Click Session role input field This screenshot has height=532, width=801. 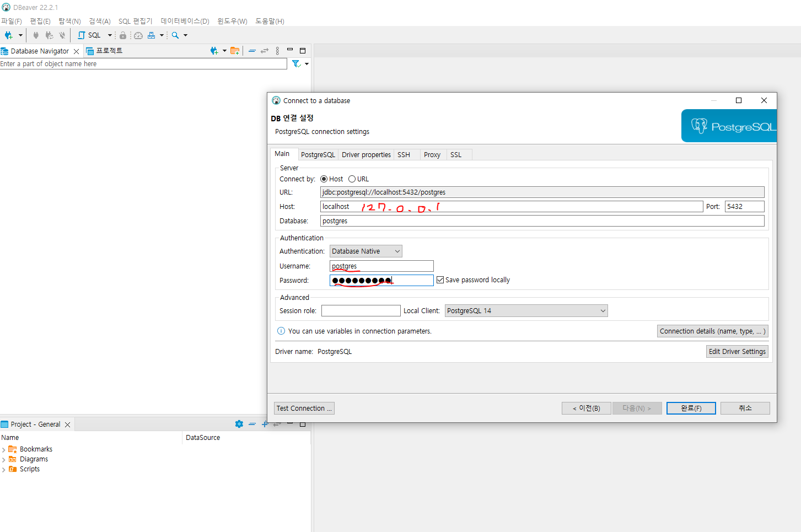click(361, 311)
